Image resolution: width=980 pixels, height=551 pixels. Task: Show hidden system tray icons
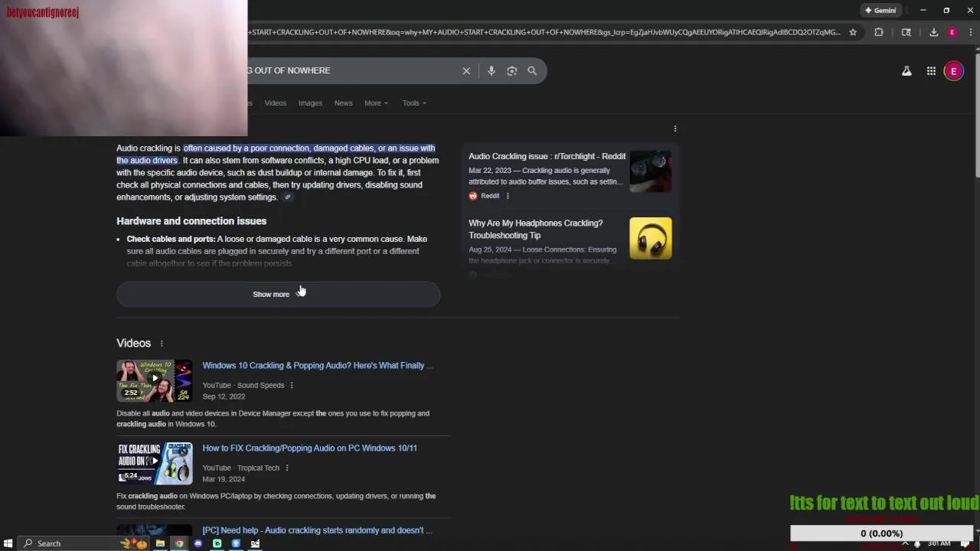(905, 543)
